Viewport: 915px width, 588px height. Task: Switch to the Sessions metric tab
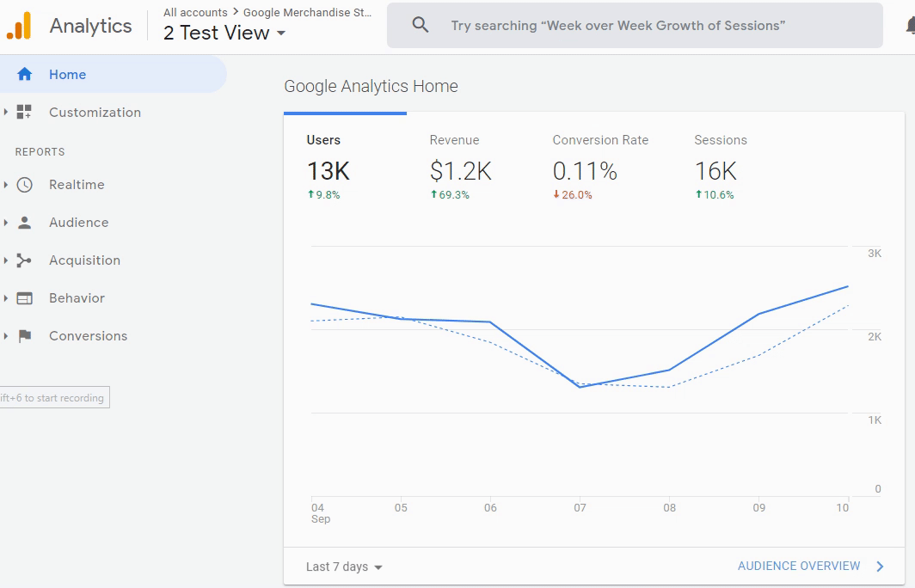pos(720,168)
